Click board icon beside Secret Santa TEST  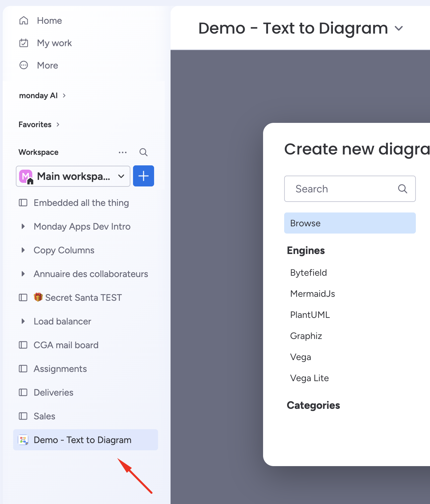click(x=23, y=297)
